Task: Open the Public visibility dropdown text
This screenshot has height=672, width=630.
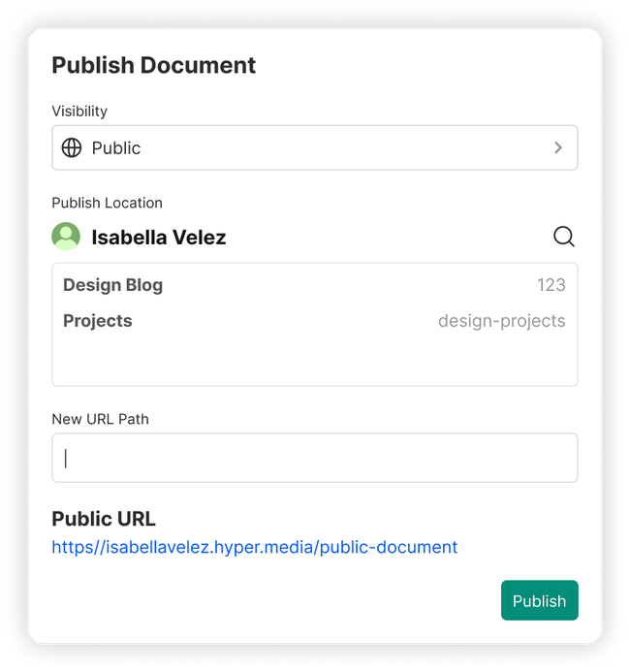Action: (x=116, y=147)
